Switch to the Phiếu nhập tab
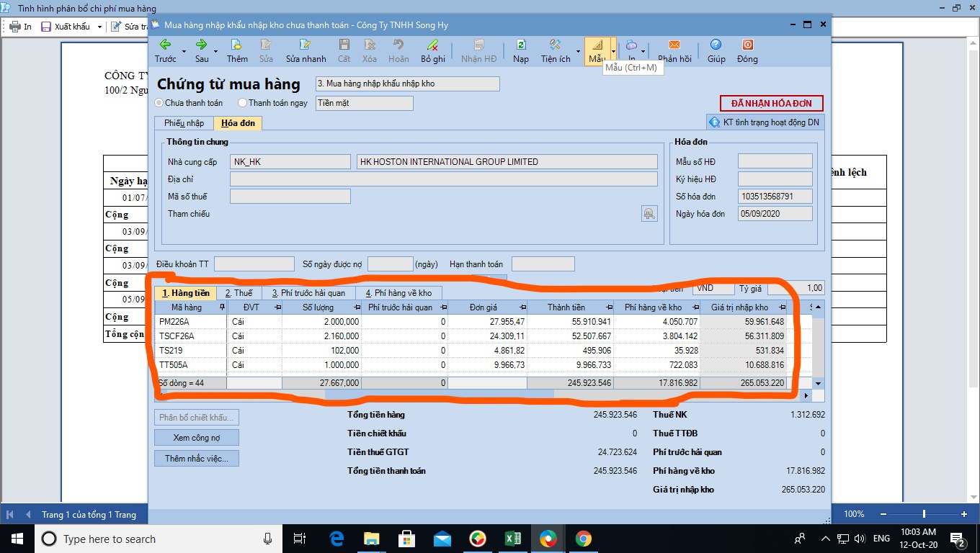The width and height of the screenshot is (980, 553). (x=184, y=123)
